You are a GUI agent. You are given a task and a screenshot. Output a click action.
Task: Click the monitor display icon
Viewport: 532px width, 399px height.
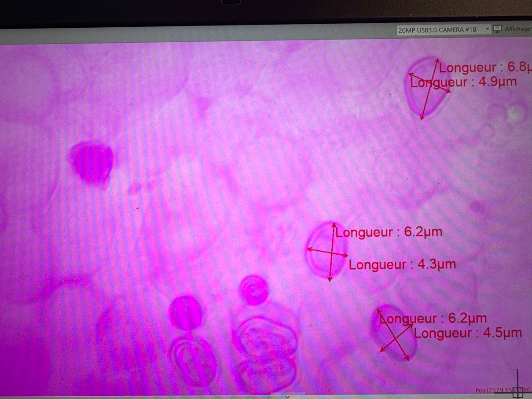click(x=497, y=29)
